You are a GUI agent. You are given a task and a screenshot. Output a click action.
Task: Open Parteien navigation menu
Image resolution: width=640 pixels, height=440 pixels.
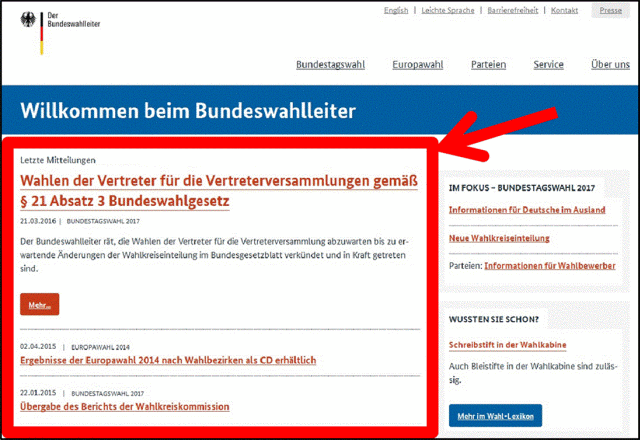[x=488, y=65]
